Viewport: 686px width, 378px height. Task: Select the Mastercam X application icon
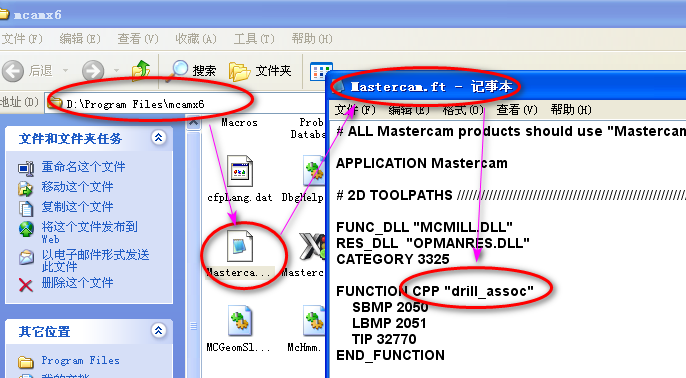pos(312,245)
